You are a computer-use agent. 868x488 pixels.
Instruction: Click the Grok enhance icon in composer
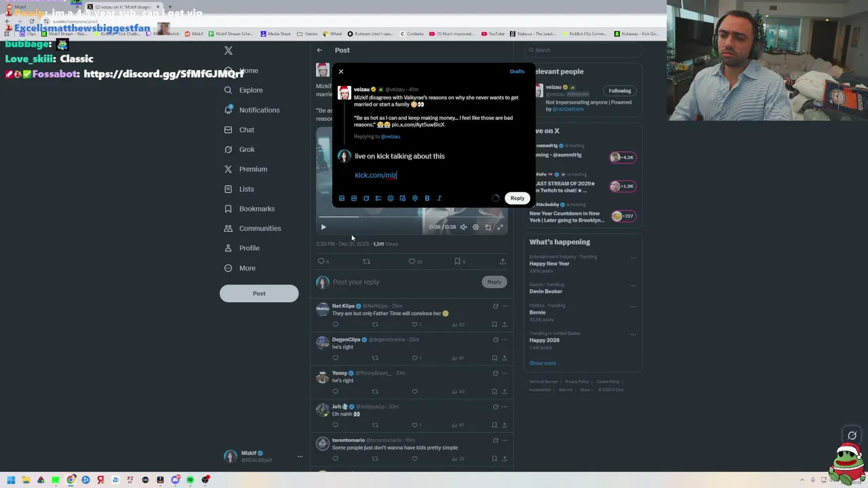(x=366, y=199)
